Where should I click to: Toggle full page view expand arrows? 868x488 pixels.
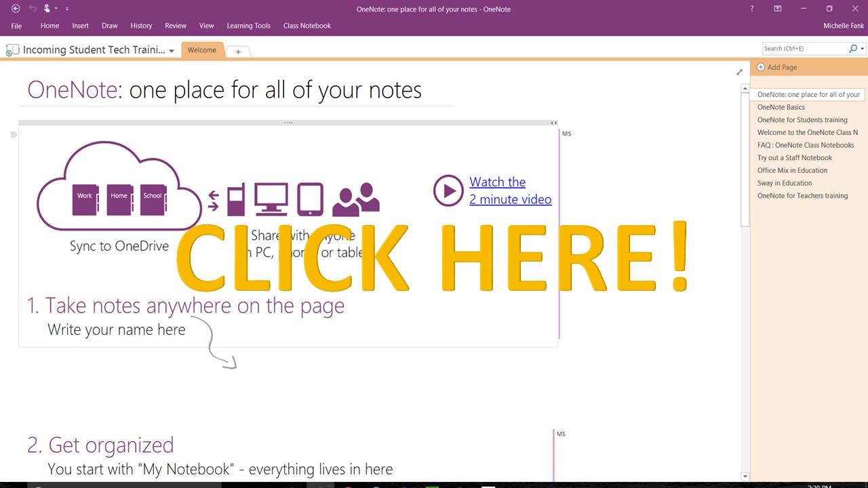(739, 72)
